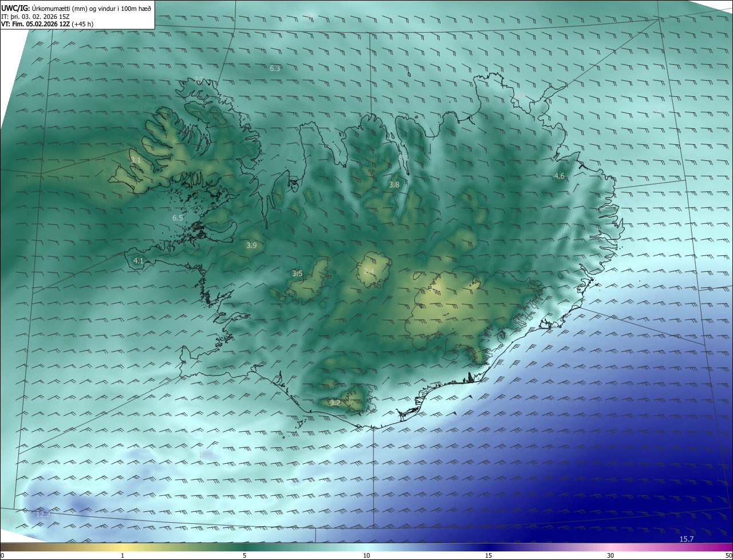Click the 6.5 value over Breiðafjörður

[x=178, y=218]
